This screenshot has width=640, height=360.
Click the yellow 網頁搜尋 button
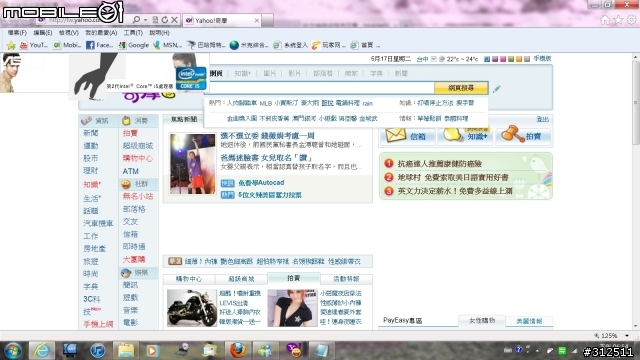click(461, 88)
